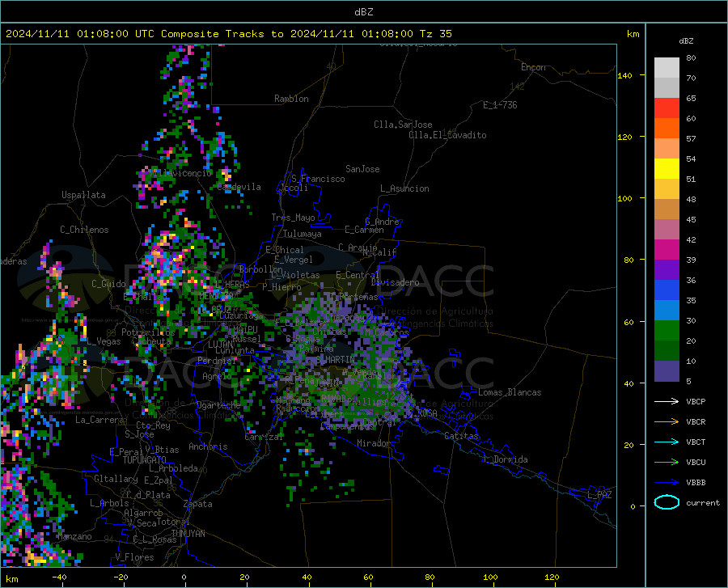Click the 'Villavicencio' map label
Screen dimensions: 728x588
point(180,173)
